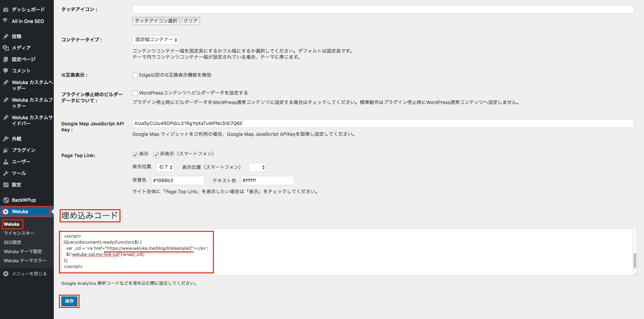Screen dimensions: 644x319
Task: Open the 表示位置 右下 dropdown
Action: click(165, 167)
